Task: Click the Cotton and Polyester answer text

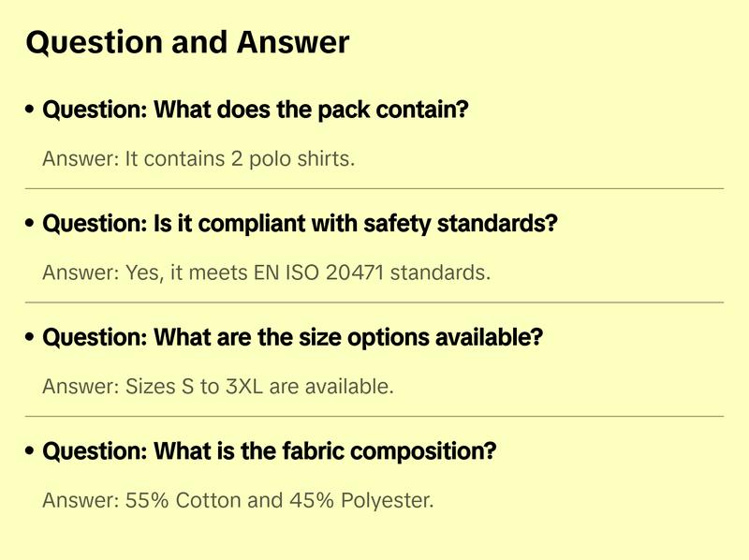Action: click(x=238, y=500)
